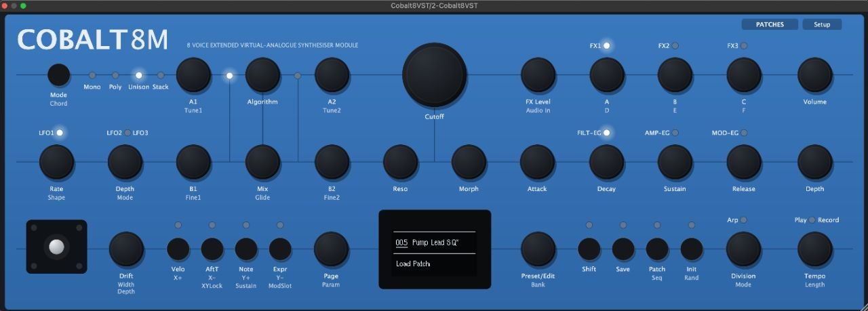This screenshot has width=868, height=311.
Task: Click the large Cutoff knob
Action: 435,75
